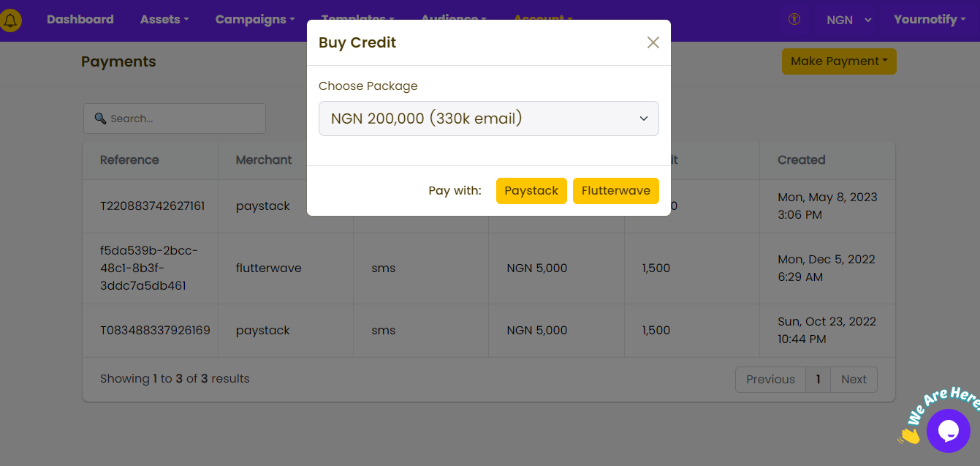Viewport: 980px width, 466px height.
Task: Click sms in the flutterwave row
Action: pyautogui.click(x=384, y=268)
